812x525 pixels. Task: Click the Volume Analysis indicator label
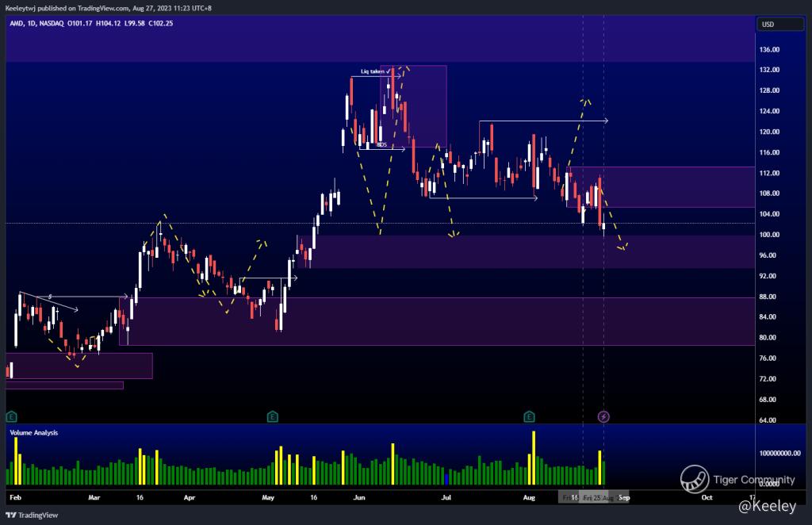(x=33, y=433)
